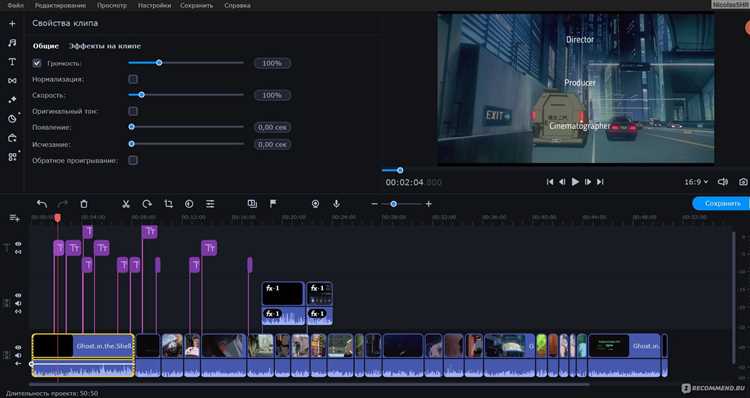Image resolution: width=750 pixels, height=398 pixels.
Task: Switch to Эффекты на клипе tab
Action: (x=105, y=46)
